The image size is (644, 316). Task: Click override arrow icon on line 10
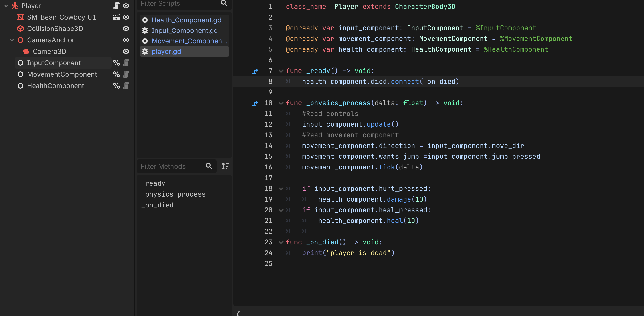point(255,103)
